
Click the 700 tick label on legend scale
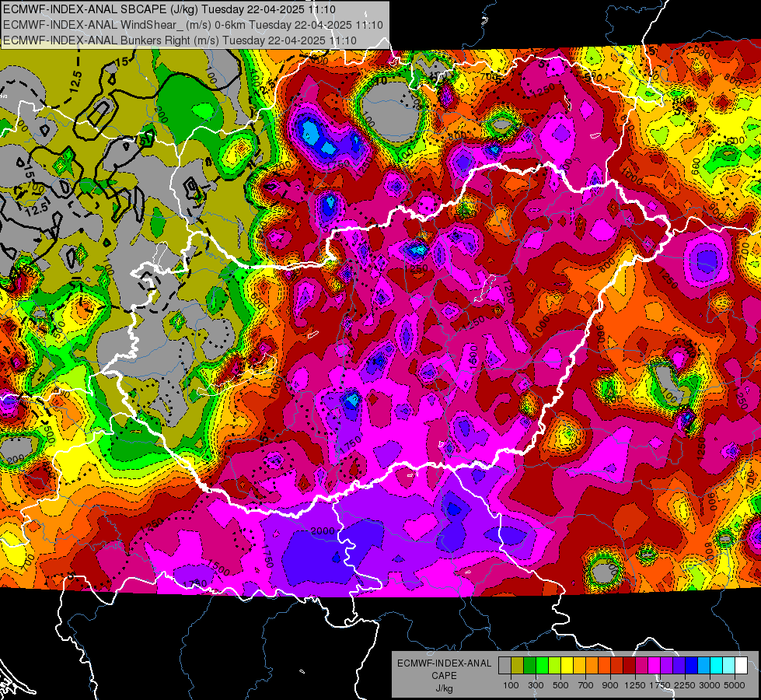(586, 685)
